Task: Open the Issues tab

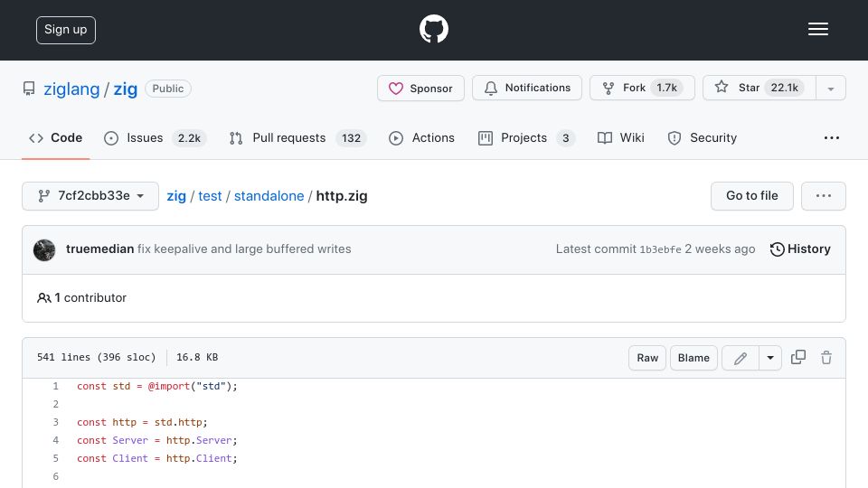Action: (155, 137)
